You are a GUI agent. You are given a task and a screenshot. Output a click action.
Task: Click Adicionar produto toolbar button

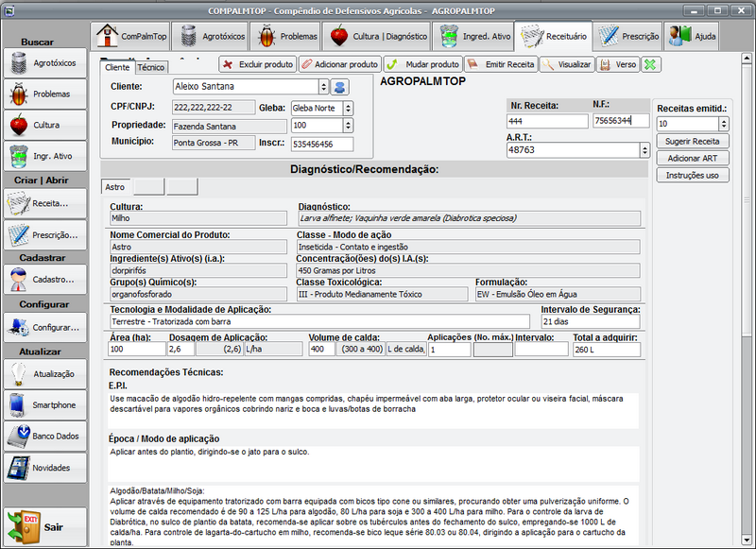pyautogui.click(x=340, y=64)
